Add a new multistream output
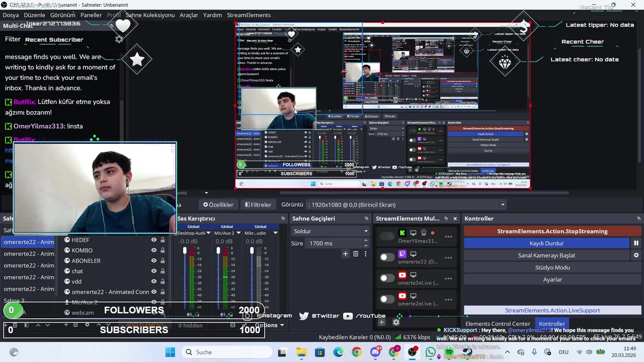Image resolution: width=644 pixels, height=362 pixels. click(381, 322)
